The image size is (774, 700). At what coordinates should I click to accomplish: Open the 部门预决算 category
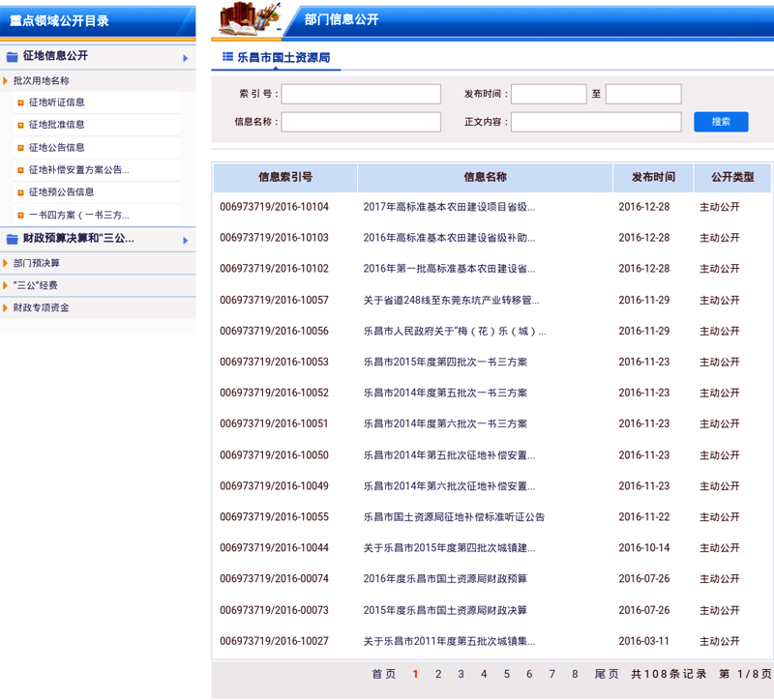coord(37,263)
